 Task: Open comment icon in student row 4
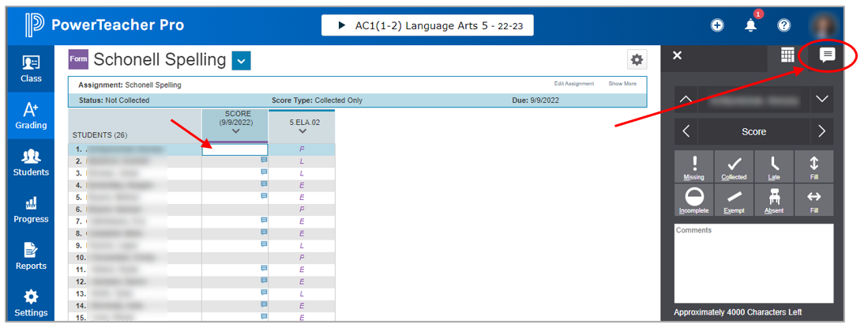[264, 183]
